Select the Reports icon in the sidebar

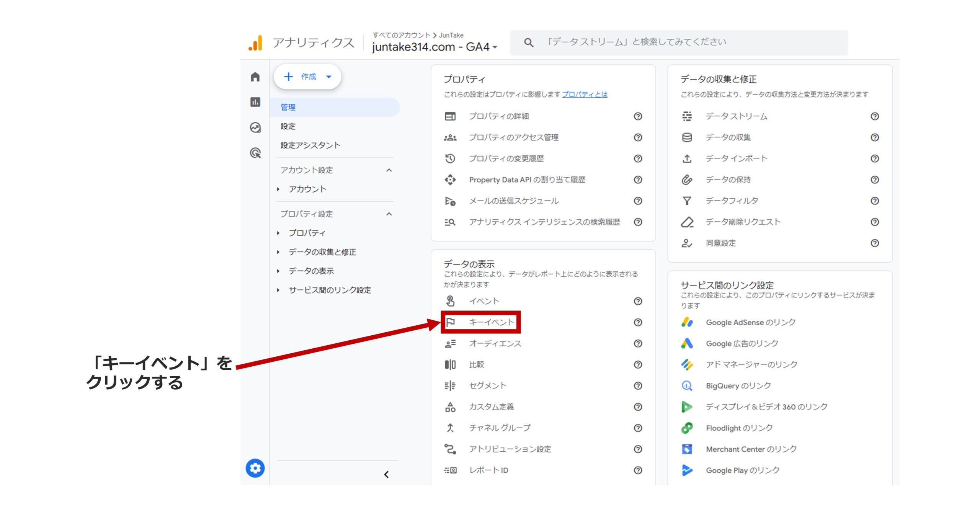coord(255,103)
